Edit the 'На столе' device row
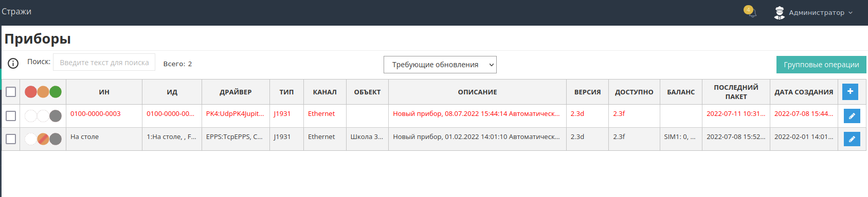Screen dimensions: 868x197 click(852, 139)
